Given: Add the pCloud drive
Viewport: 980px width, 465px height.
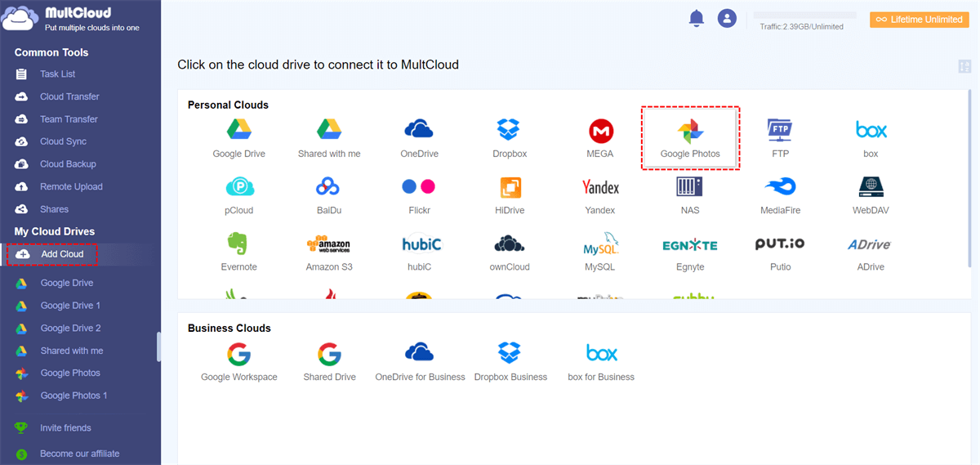Looking at the screenshot, I should (x=238, y=194).
